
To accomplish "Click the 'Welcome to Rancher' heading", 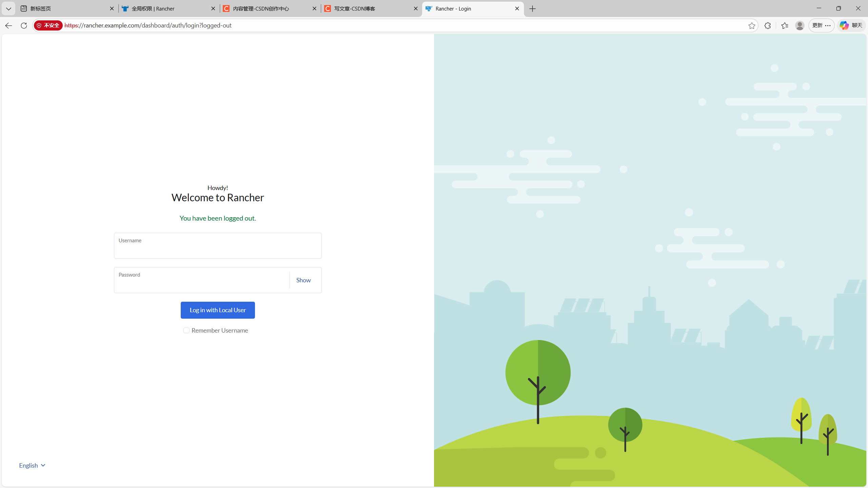I will (218, 198).
